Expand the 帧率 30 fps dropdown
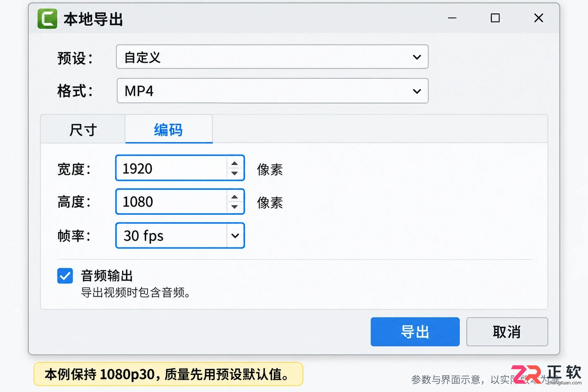This screenshot has width=588, height=392. click(x=180, y=236)
